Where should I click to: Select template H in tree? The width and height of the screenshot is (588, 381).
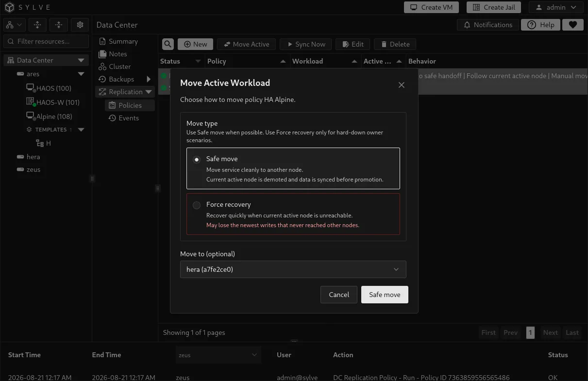tap(44, 143)
